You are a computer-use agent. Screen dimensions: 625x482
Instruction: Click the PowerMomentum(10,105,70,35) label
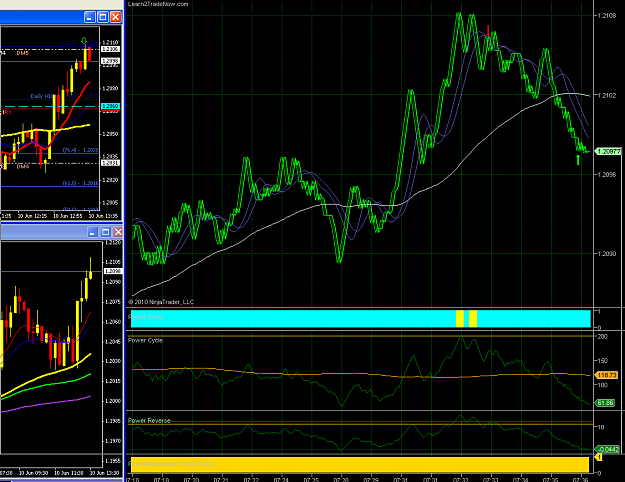pos(171,464)
